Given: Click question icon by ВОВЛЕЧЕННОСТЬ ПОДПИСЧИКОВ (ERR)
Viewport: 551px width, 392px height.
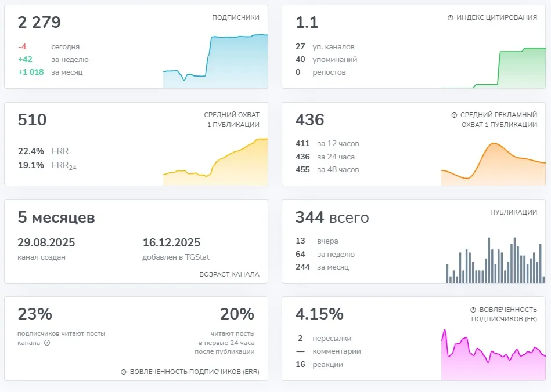Looking at the screenshot, I should coord(123,372).
